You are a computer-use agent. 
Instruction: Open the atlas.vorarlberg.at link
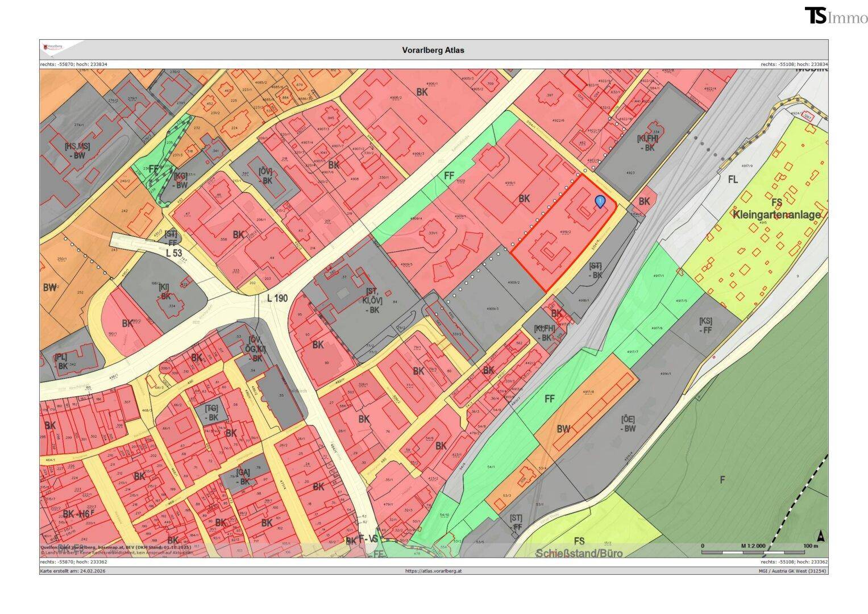click(x=433, y=570)
